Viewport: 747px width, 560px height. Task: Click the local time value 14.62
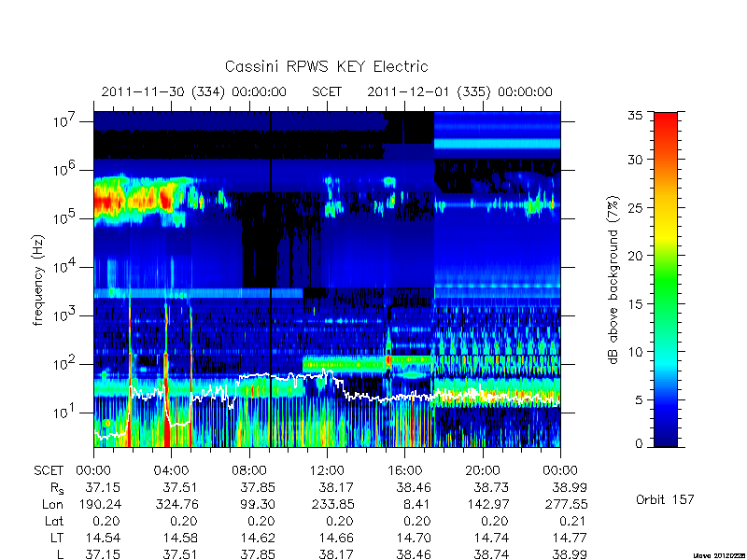[258, 538]
